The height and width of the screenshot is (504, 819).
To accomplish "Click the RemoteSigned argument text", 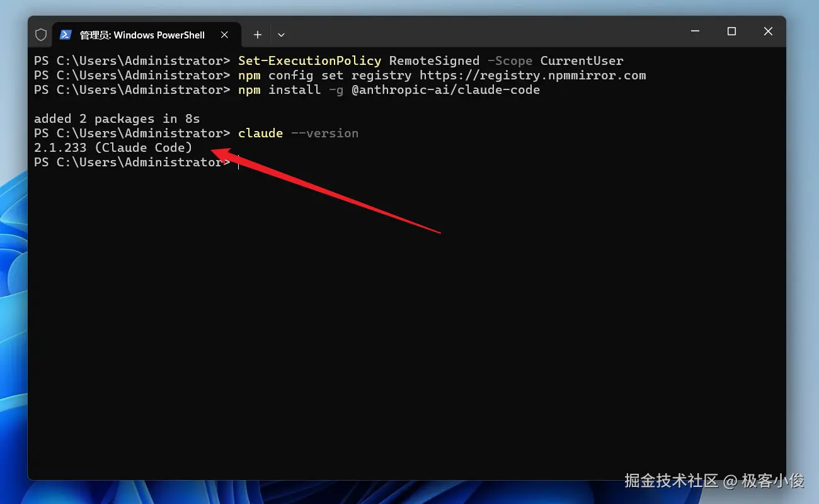I will pyautogui.click(x=434, y=61).
